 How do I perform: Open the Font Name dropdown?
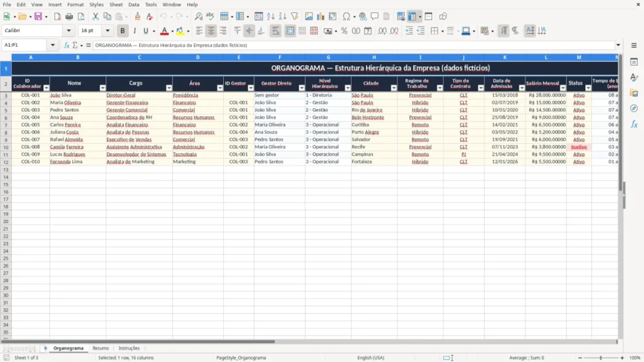(x=69, y=31)
